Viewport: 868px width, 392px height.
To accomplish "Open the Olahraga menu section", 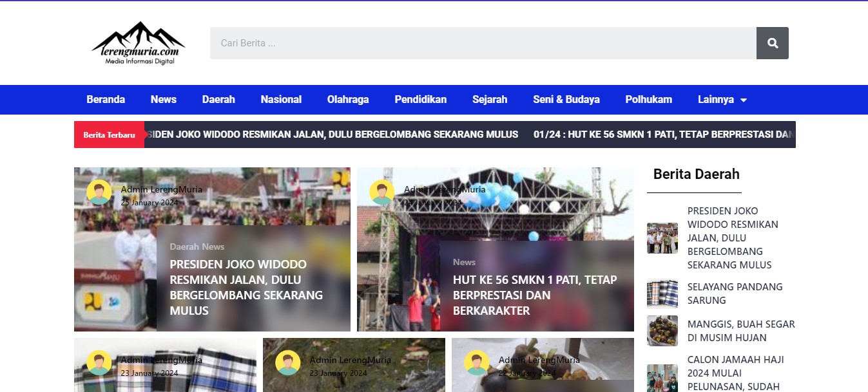I will point(348,100).
